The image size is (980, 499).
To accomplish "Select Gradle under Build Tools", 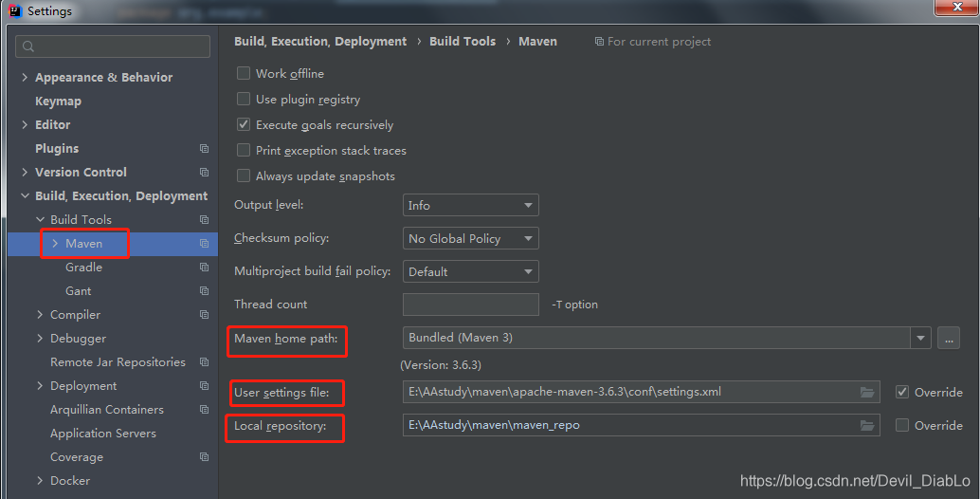I will coord(83,267).
